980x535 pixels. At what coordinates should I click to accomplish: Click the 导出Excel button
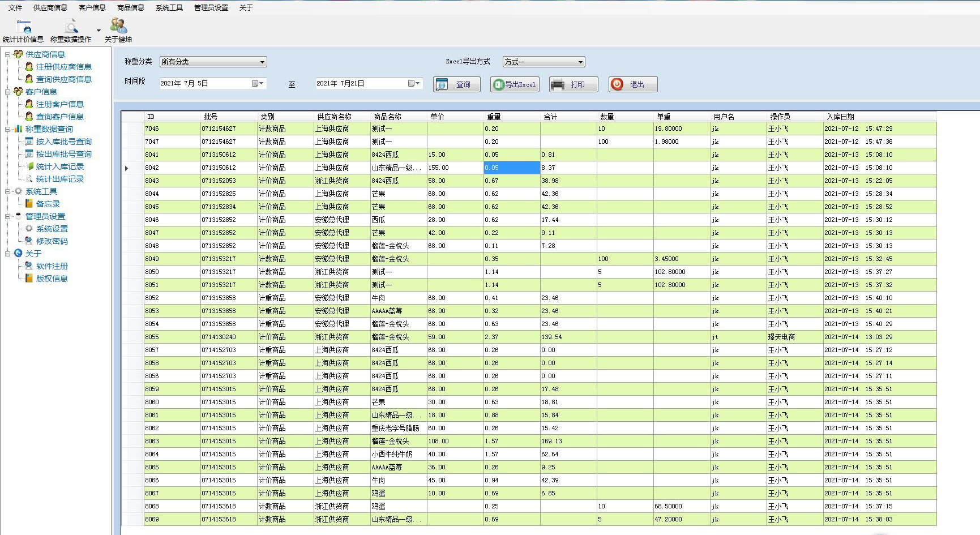tap(515, 84)
